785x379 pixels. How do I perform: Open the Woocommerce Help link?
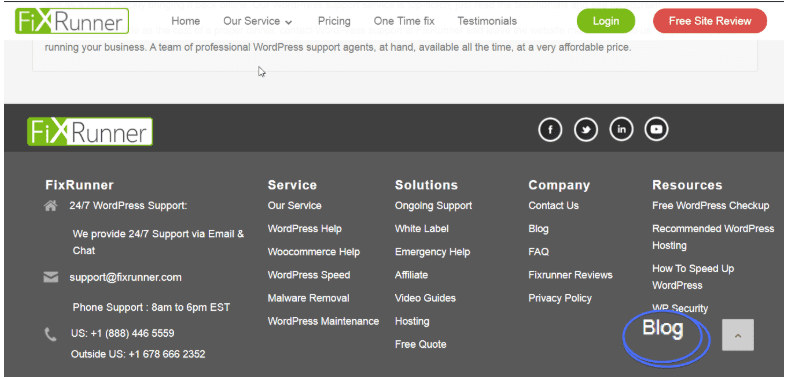click(x=314, y=252)
